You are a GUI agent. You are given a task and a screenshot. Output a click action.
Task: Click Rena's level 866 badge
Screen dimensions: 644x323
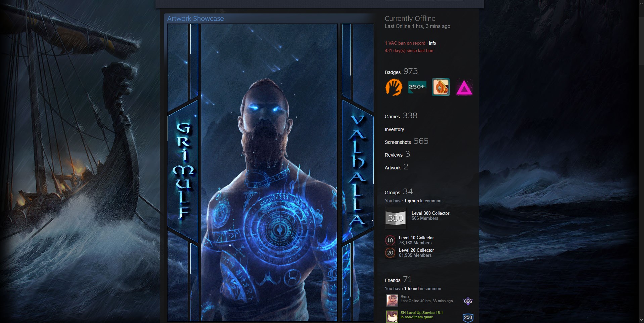click(468, 301)
